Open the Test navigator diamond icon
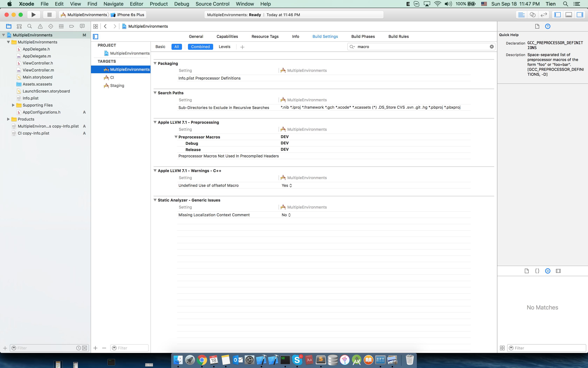Screen dimensions: 588x368 (51, 26)
